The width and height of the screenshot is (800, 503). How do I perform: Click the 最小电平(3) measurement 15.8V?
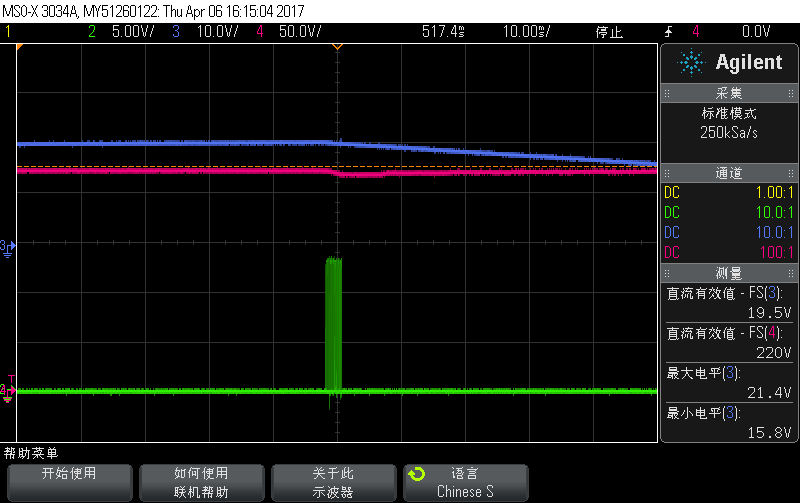point(729,422)
